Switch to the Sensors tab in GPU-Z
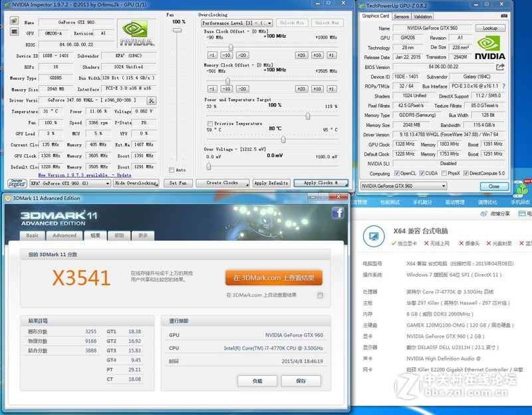 (402, 17)
